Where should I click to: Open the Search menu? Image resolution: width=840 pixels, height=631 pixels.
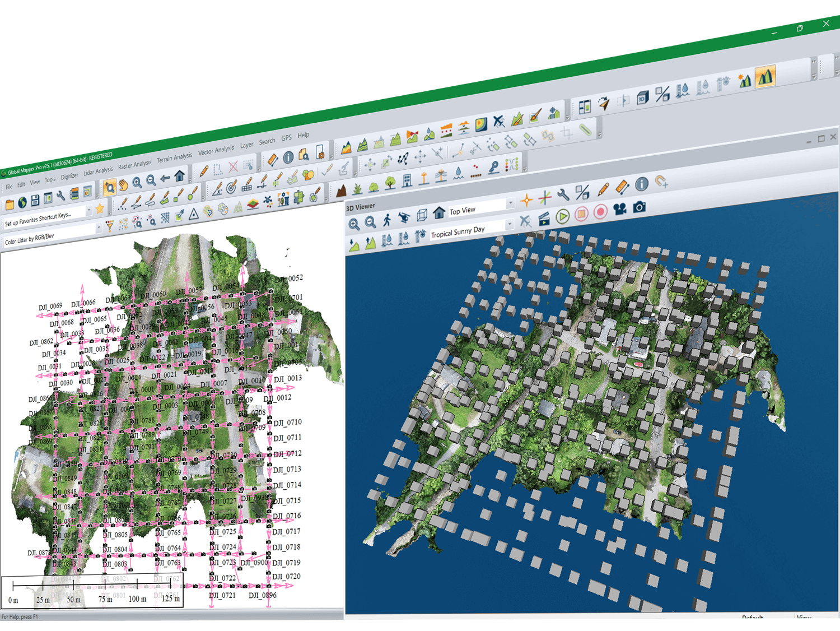pyautogui.click(x=267, y=141)
